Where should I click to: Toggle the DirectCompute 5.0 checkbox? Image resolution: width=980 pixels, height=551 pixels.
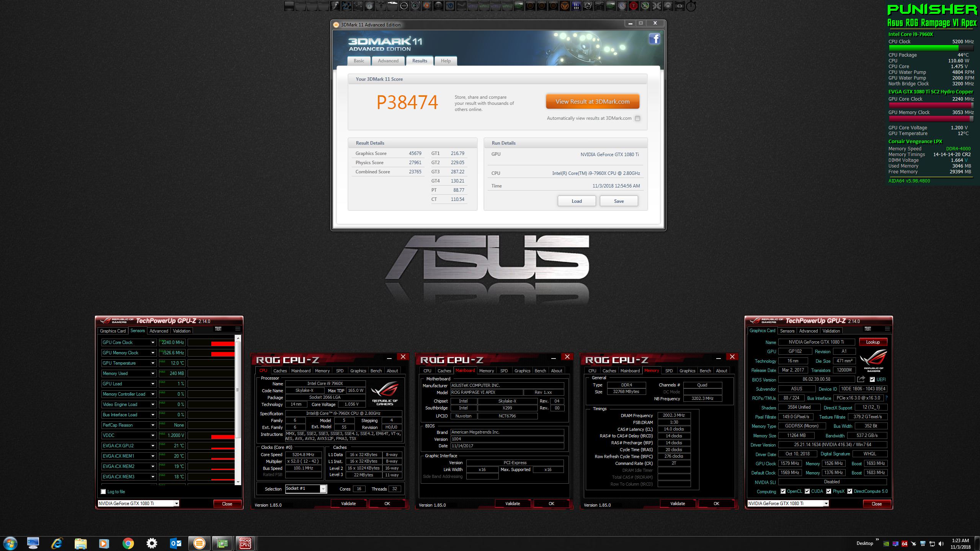click(x=849, y=491)
